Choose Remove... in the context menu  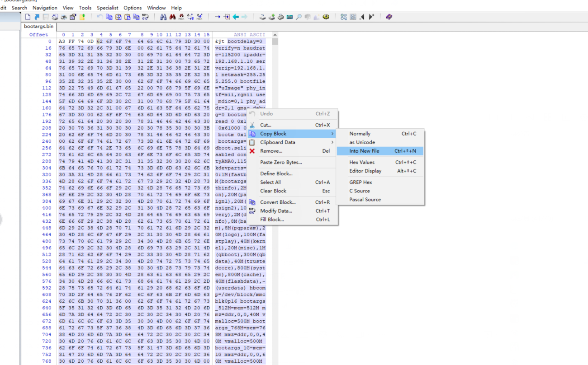tap(293, 151)
